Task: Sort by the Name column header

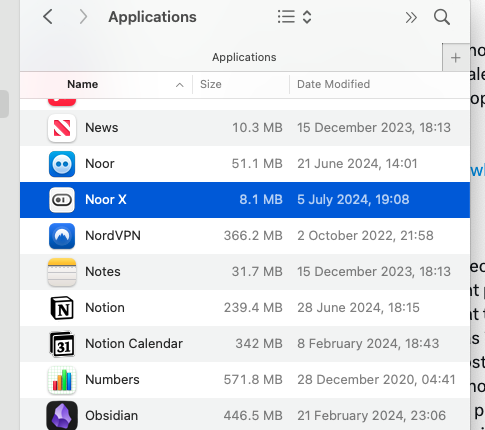Action: pyautogui.click(x=83, y=84)
